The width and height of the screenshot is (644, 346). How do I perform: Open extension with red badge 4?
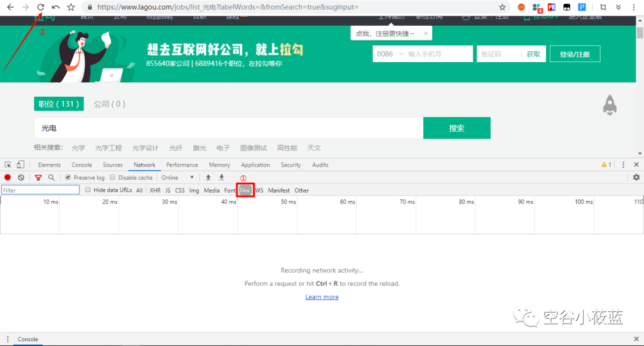pos(537,7)
